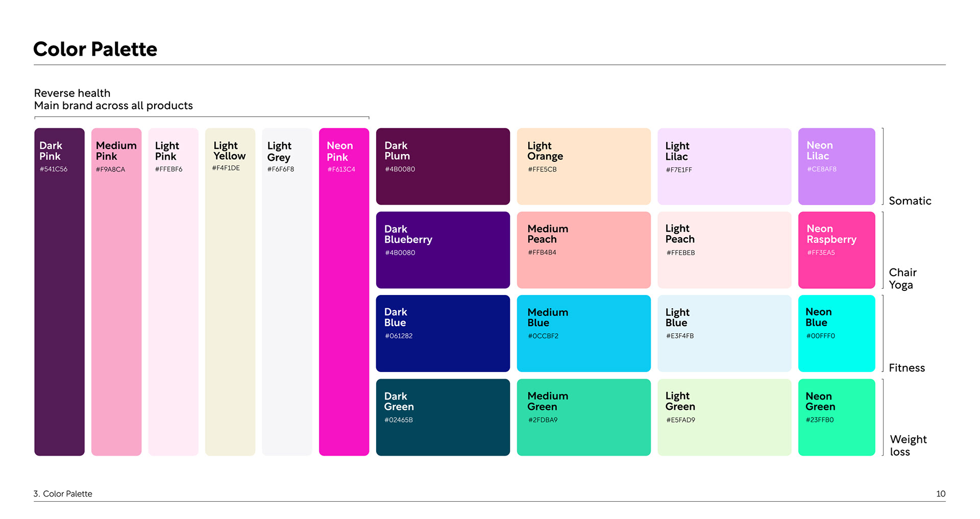The height and width of the screenshot is (519, 980).
Task: Select the Dark Blueberry color block
Action: (x=443, y=250)
